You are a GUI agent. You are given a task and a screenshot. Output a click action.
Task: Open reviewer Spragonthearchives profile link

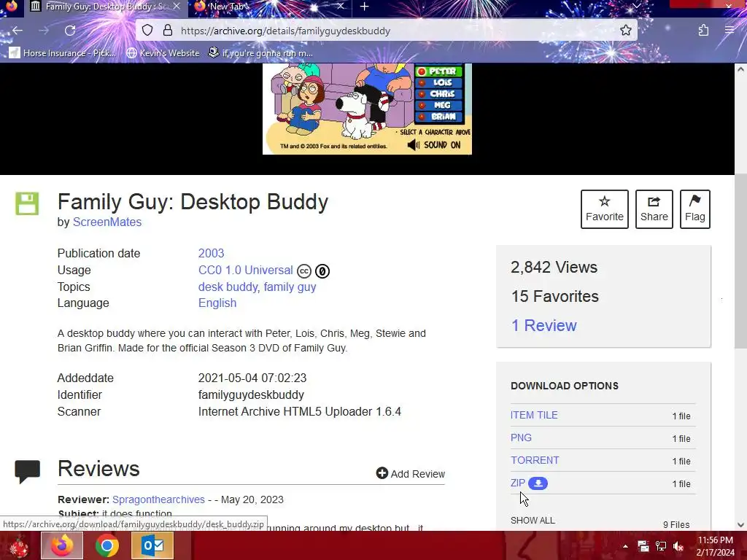158,499
